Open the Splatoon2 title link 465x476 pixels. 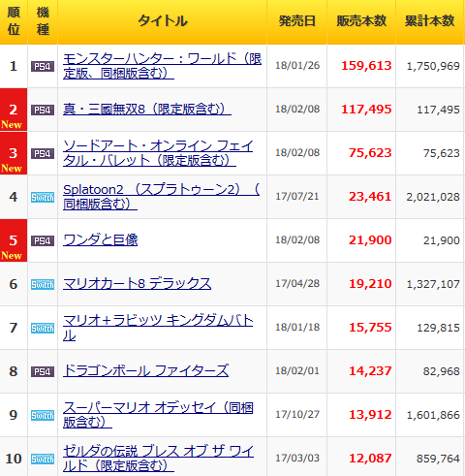click(x=161, y=197)
